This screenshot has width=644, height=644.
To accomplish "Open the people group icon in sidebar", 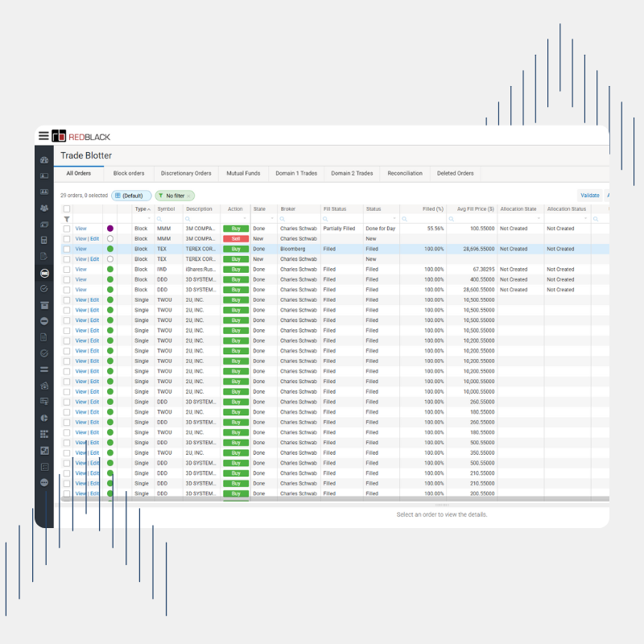I will point(44,208).
